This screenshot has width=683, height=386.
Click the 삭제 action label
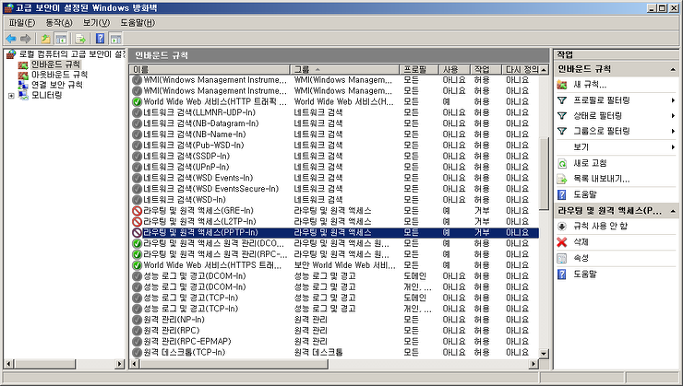coord(581,242)
